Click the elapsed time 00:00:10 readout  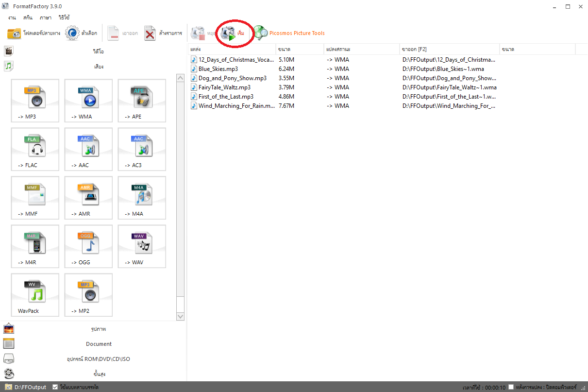pyautogui.click(x=494, y=388)
